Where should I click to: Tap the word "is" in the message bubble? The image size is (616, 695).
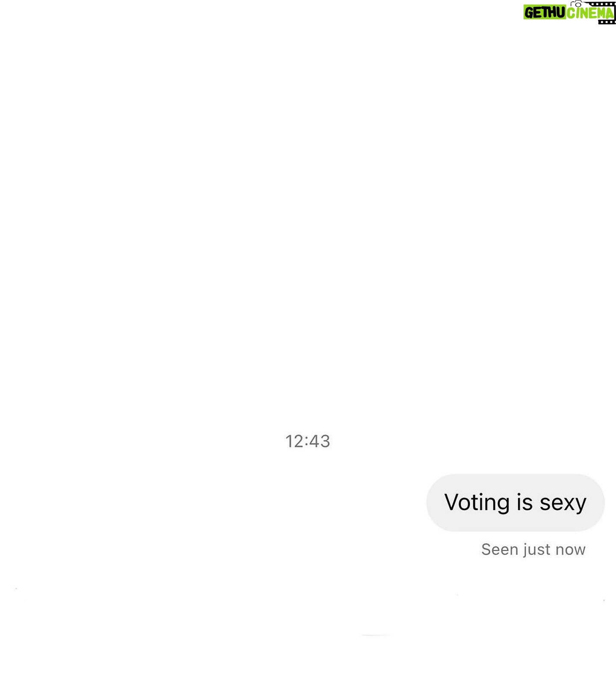pos(524,502)
